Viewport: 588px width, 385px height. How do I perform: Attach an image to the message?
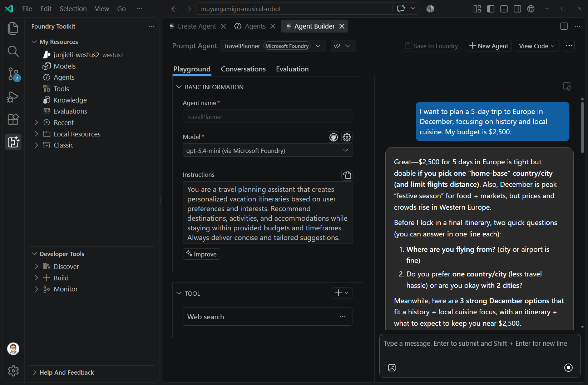tap(392, 367)
